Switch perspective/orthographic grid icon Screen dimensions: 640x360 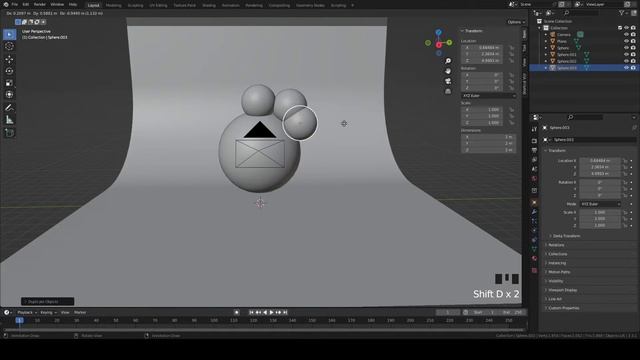(448, 91)
